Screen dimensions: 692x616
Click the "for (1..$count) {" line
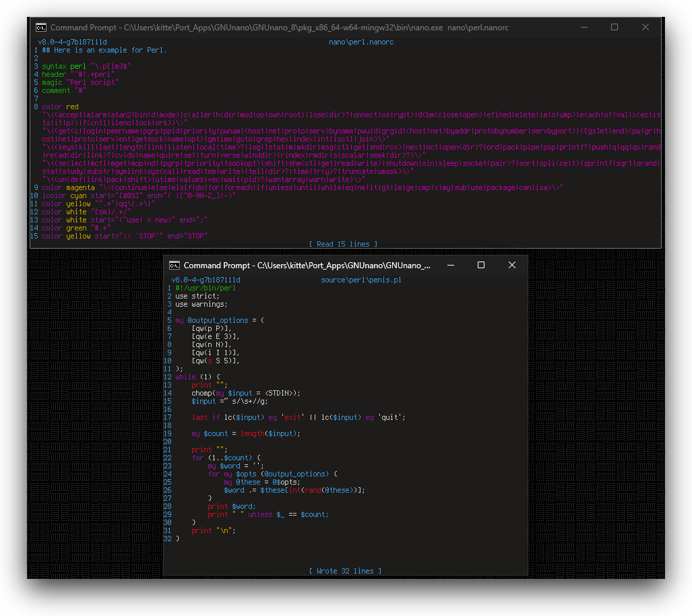tap(226, 458)
